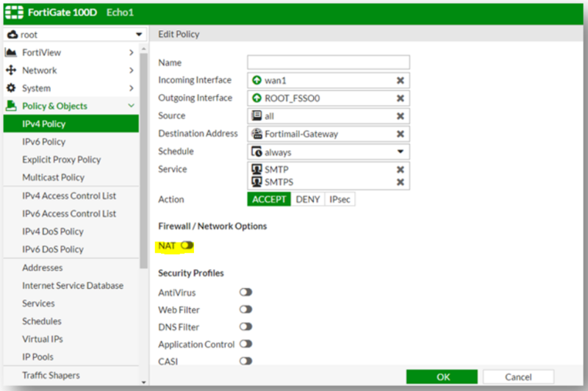This screenshot has width=588, height=391.
Task: Remove ROOT_FSSO0 from Outgoing Interface
Action: 401,98
